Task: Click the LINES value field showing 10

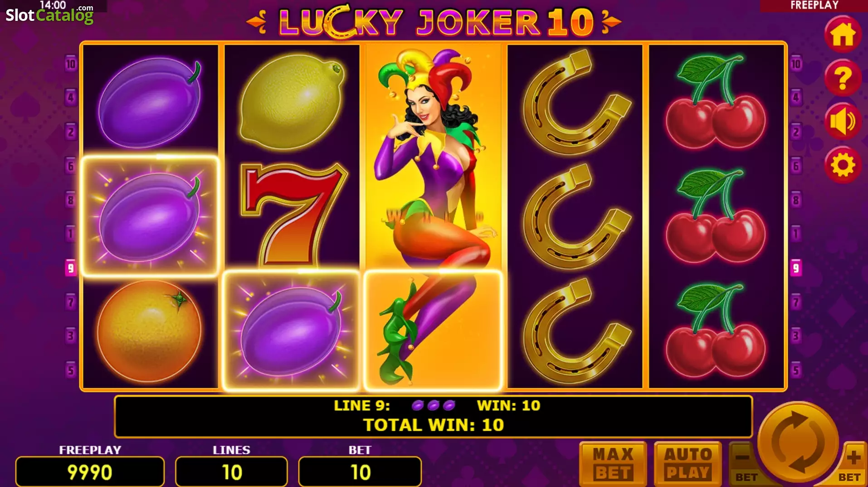Action: tap(231, 472)
